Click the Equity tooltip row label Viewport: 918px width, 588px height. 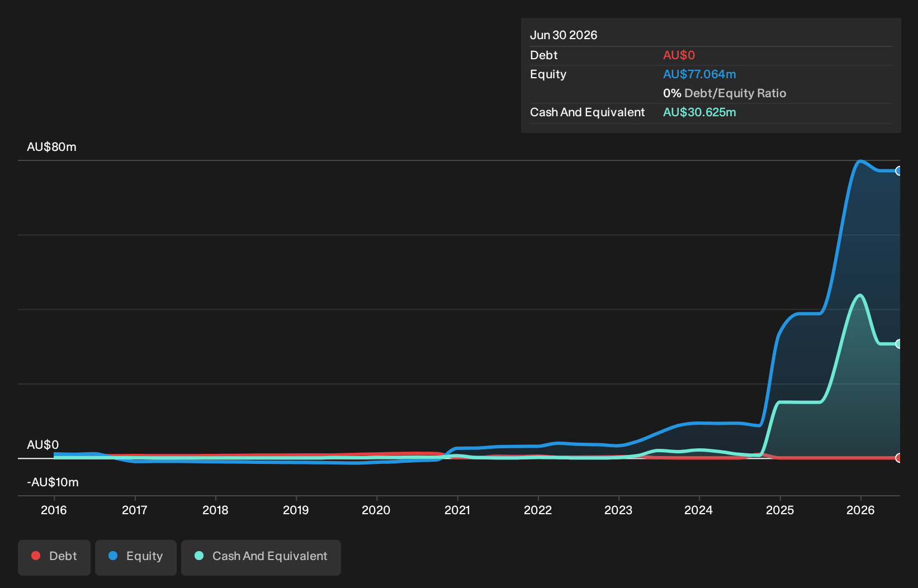(x=548, y=74)
